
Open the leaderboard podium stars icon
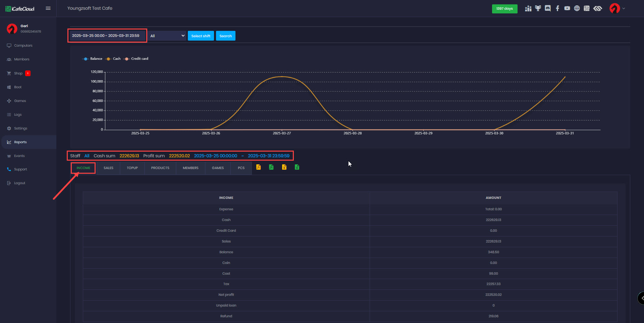[528, 8]
